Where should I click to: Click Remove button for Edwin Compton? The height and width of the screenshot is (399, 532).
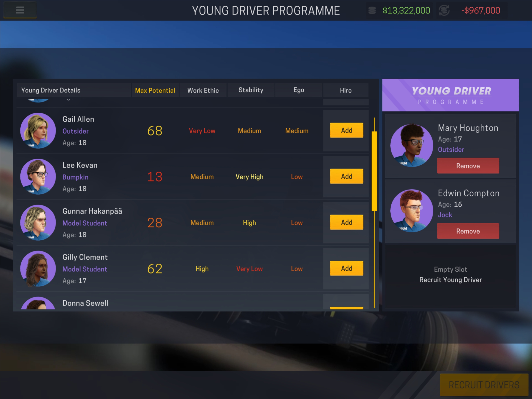pos(468,231)
